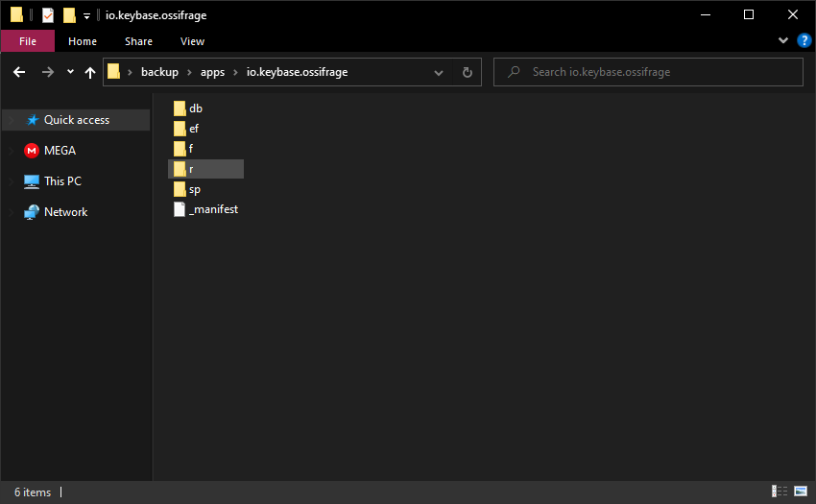The width and height of the screenshot is (816, 504).
Task: Select the _manifest file
Action: [x=213, y=209]
